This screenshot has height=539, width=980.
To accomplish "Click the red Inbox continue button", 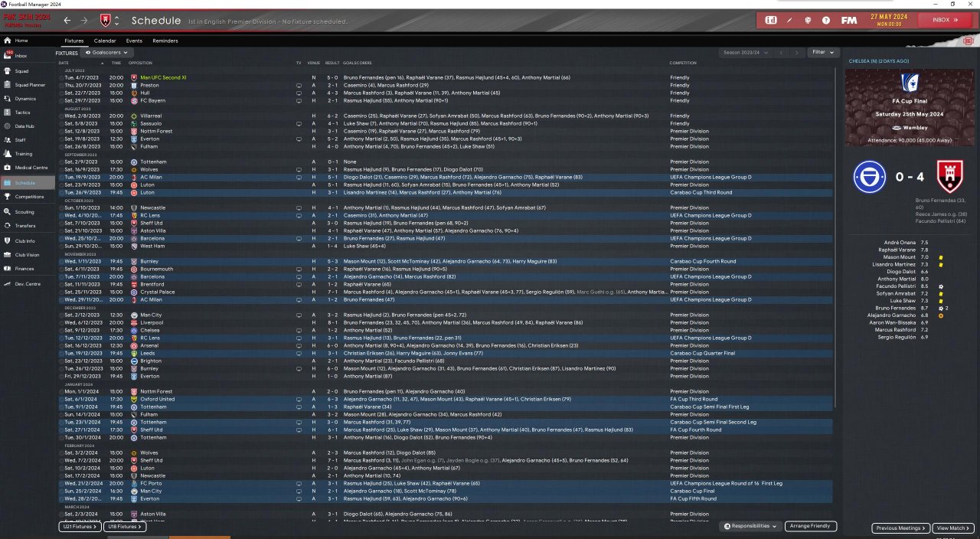I will pyautogui.click(x=945, y=20).
